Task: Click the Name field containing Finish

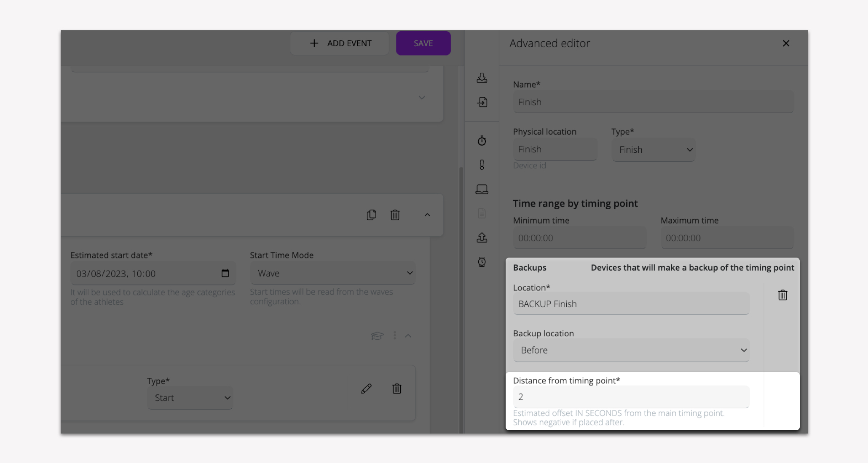Action: [653, 102]
